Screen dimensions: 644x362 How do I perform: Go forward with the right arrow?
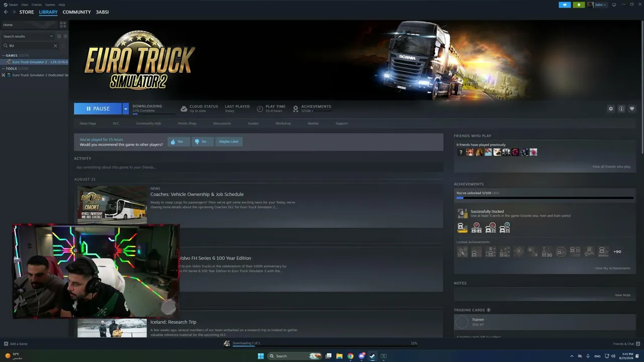point(13,12)
